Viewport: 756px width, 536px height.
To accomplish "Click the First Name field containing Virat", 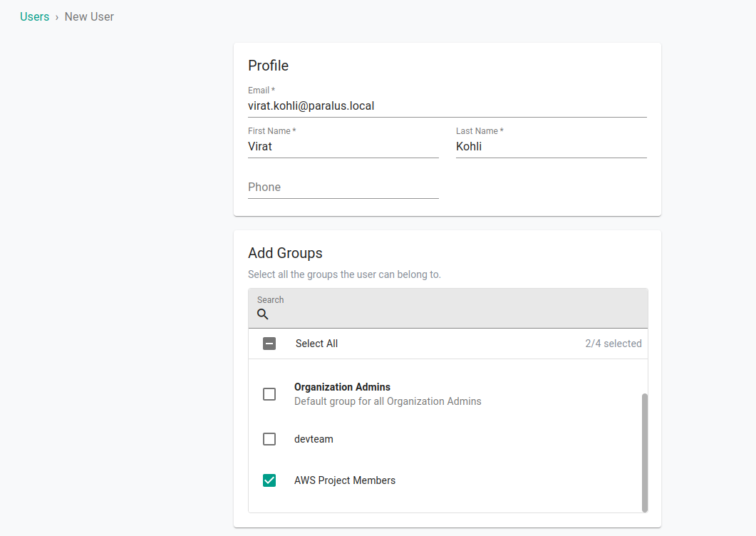I will tap(342, 146).
